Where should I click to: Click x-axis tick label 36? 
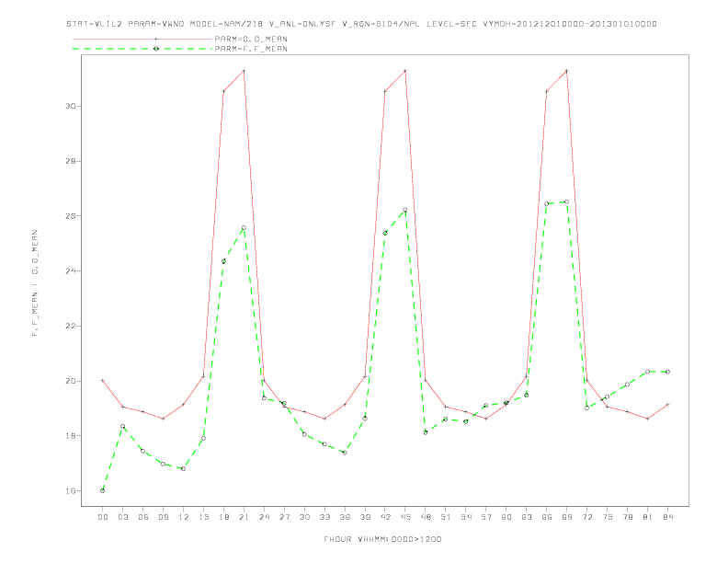[x=345, y=517]
